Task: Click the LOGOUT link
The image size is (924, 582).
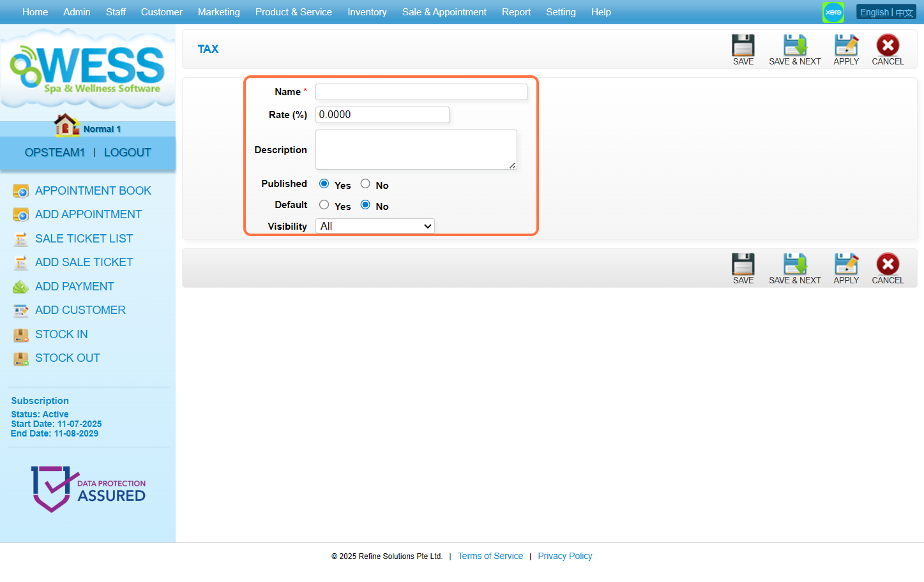Action: tap(127, 153)
